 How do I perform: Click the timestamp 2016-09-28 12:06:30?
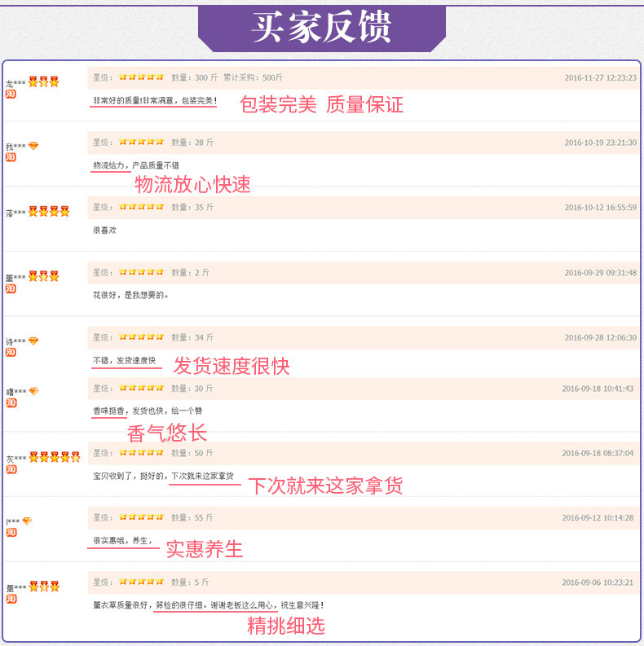point(600,337)
